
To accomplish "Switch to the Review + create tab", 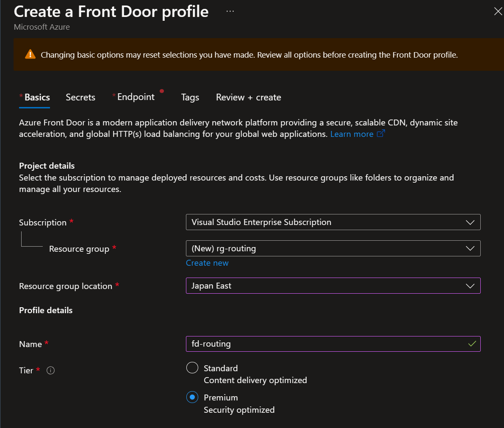I will tap(248, 97).
